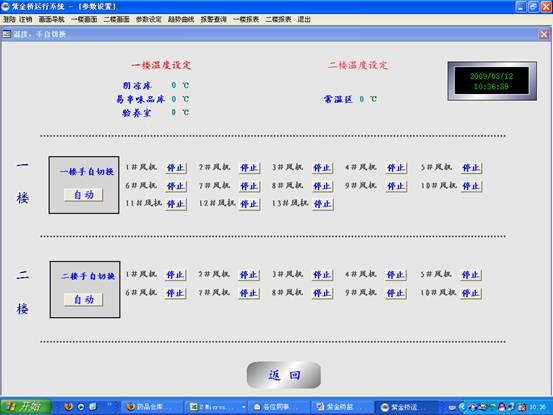Open the 趋势曲线 menu
The image size is (553, 415).
pyautogui.click(x=181, y=19)
